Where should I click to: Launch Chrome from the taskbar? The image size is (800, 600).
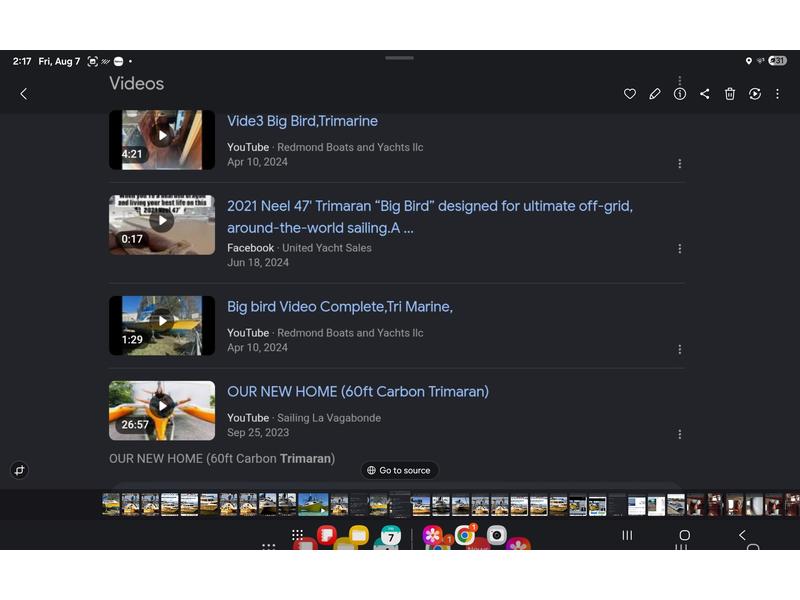pos(465,535)
